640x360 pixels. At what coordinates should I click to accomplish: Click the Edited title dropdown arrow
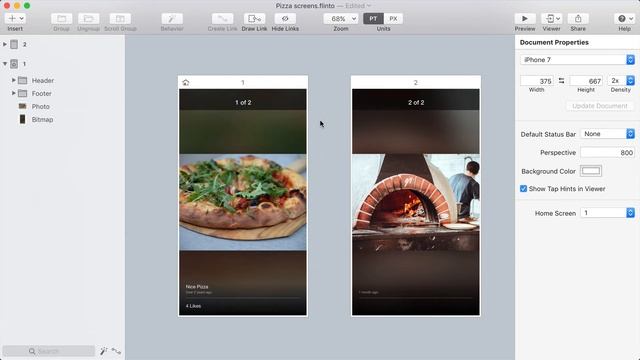369,6
